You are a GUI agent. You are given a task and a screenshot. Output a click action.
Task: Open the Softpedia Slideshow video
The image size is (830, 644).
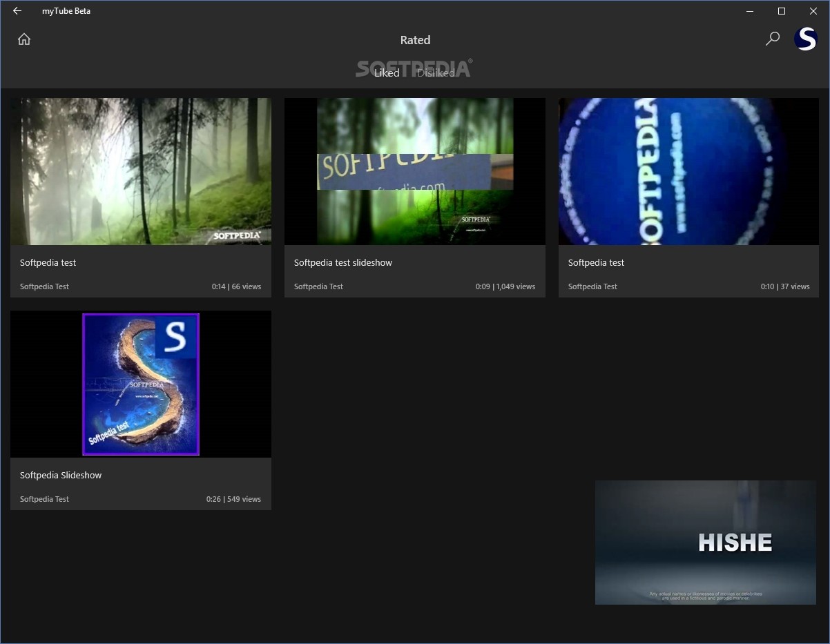141,384
